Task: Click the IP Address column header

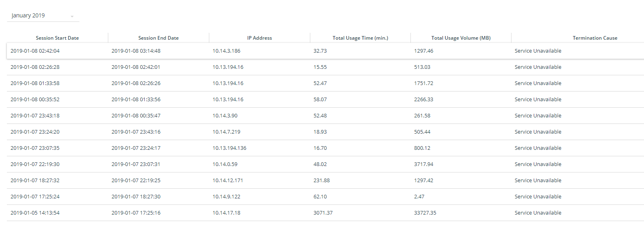Action: [x=259, y=38]
